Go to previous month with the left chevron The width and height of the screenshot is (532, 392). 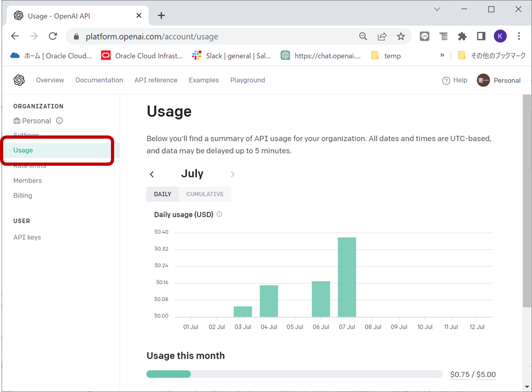tap(152, 174)
